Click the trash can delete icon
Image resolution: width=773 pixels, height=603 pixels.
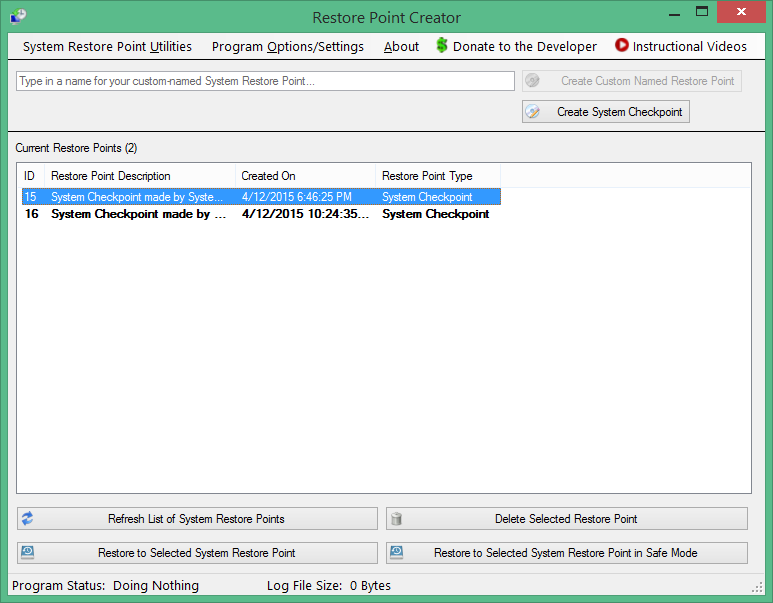[x=397, y=519]
